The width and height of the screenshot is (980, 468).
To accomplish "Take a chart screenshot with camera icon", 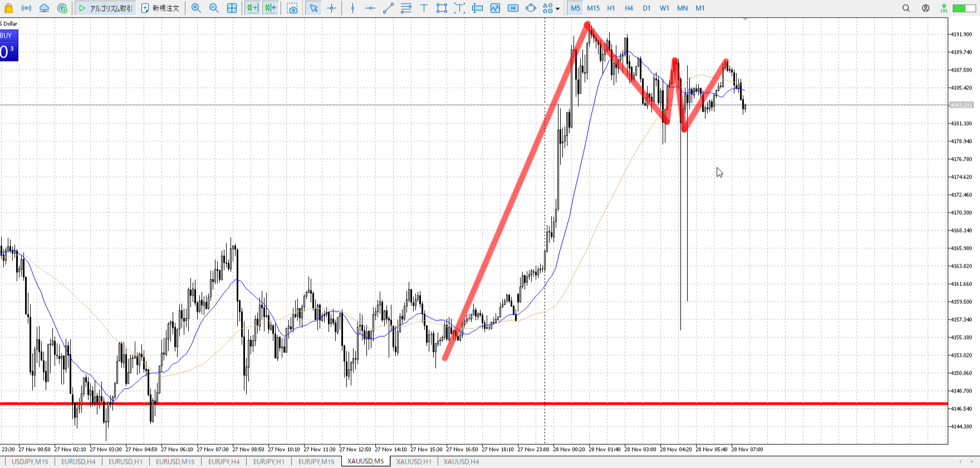I will pos(292,8).
